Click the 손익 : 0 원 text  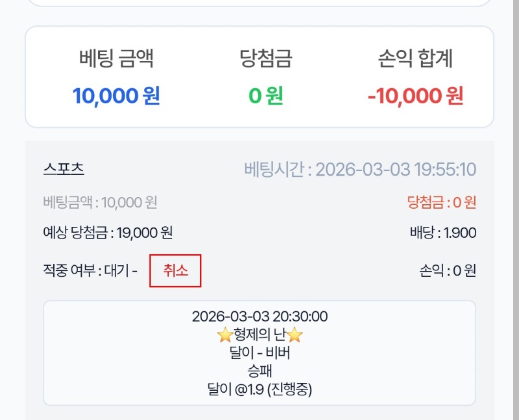448,270
